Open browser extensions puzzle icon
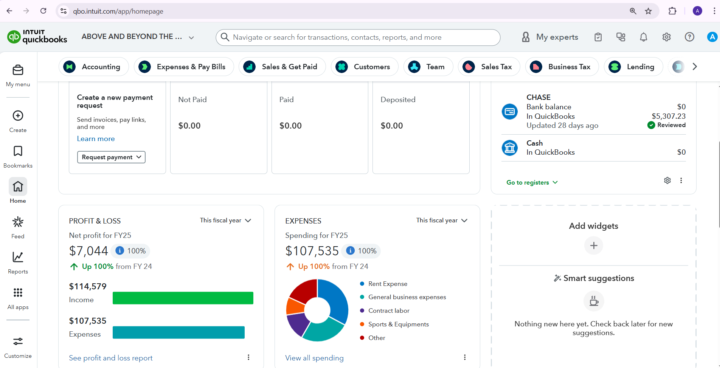720x368 pixels. (672, 11)
